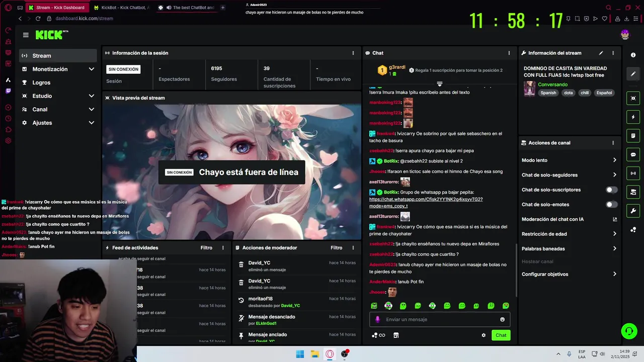Screen dimensions: 644x362
Task: Open Moderación del chat con IA external link
Action: click(x=614, y=219)
